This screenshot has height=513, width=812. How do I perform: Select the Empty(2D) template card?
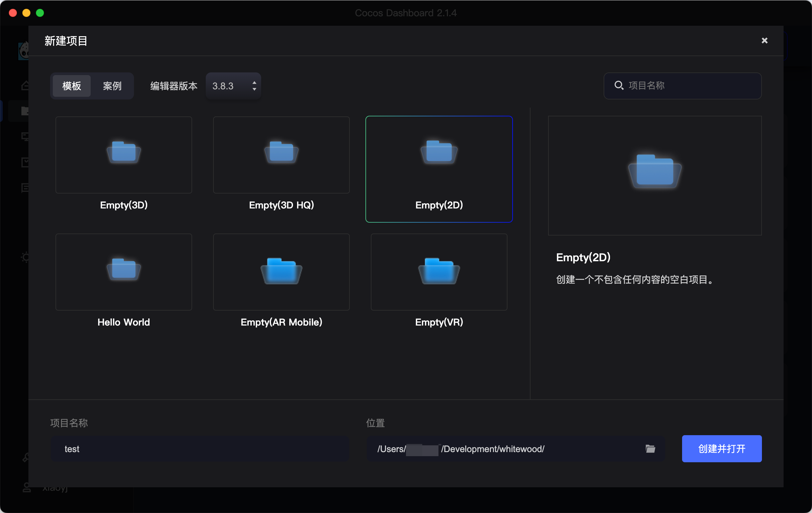[x=439, y=169]
